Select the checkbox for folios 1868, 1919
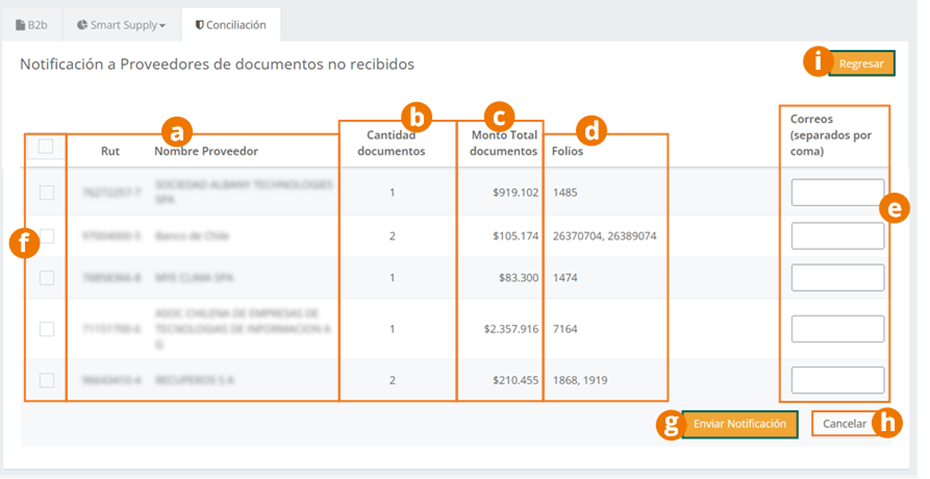 coord(46,380)
